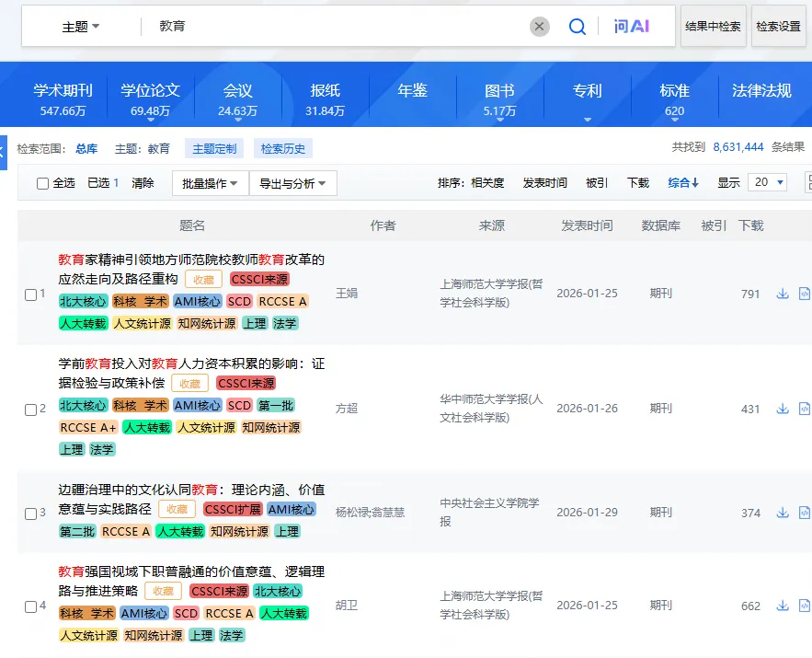The width and height of the screenshot is (812, 658).
Task: Click 收藏 for article 4 教育强国
Action: click(x=163, y=591)
